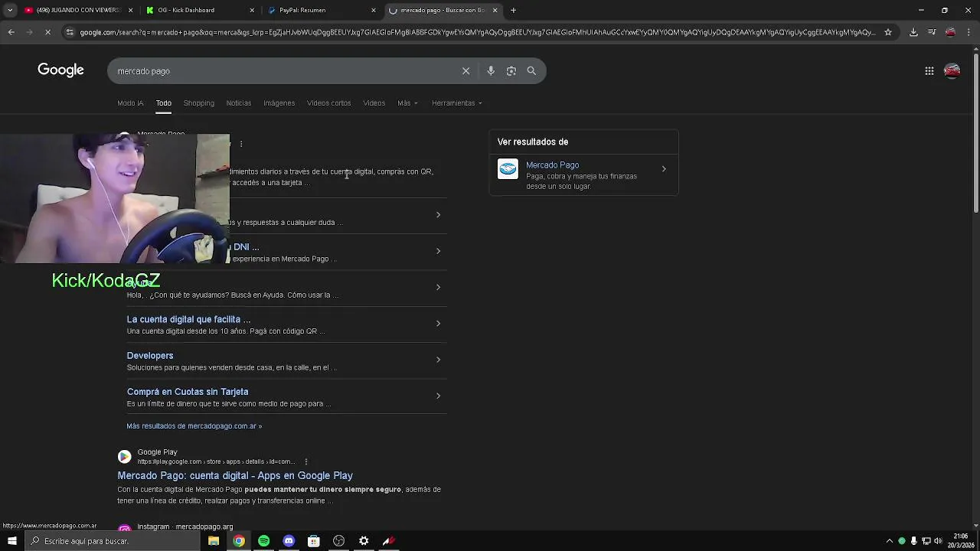Open 'Mercado Pago: cuenta digital' Google Play result
Image resolution: width=980 pixels, height=551 pixels.
pyautogui.click(x=235, y=475)
